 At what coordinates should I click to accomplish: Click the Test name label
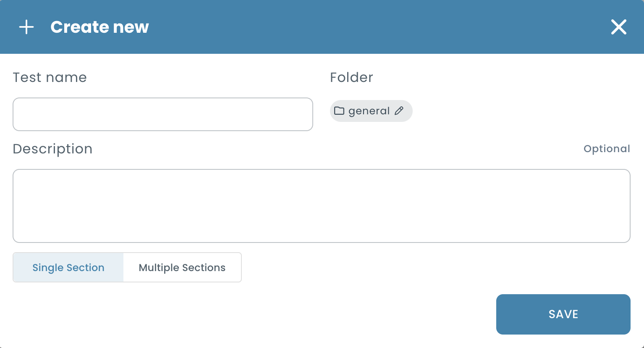(x=50, y=77)
